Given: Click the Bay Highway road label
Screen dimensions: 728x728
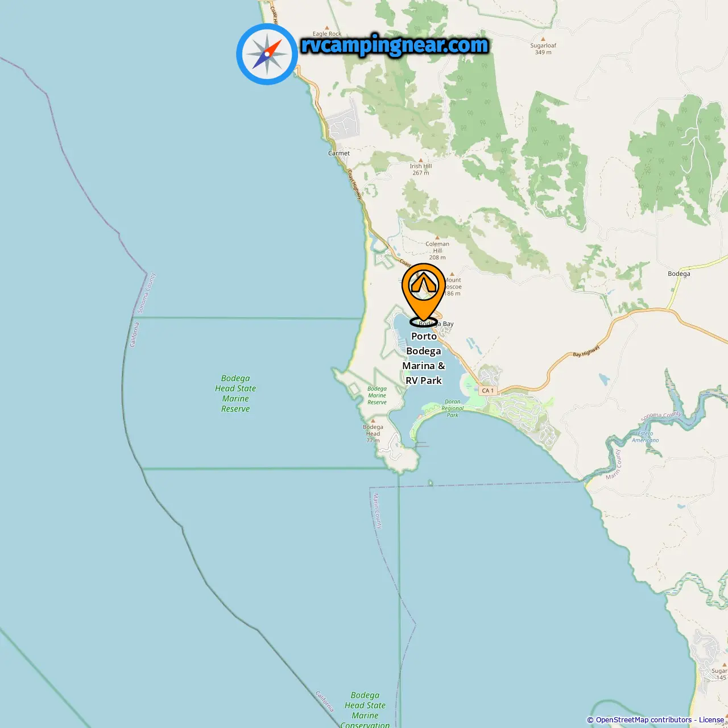Looking at the screenshot, I should point(586,351).
